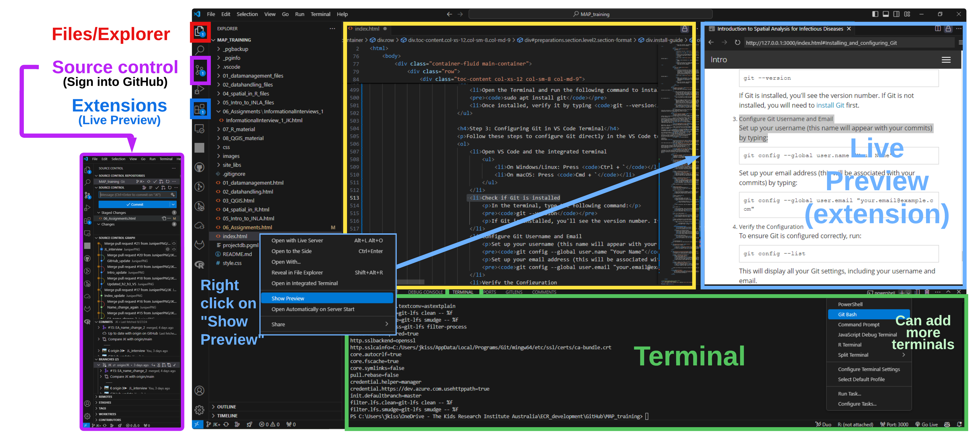Click the Live Preview URL address field
Image resolution: width=980 pixels, height=441 pixels.
tap(849, 43)
